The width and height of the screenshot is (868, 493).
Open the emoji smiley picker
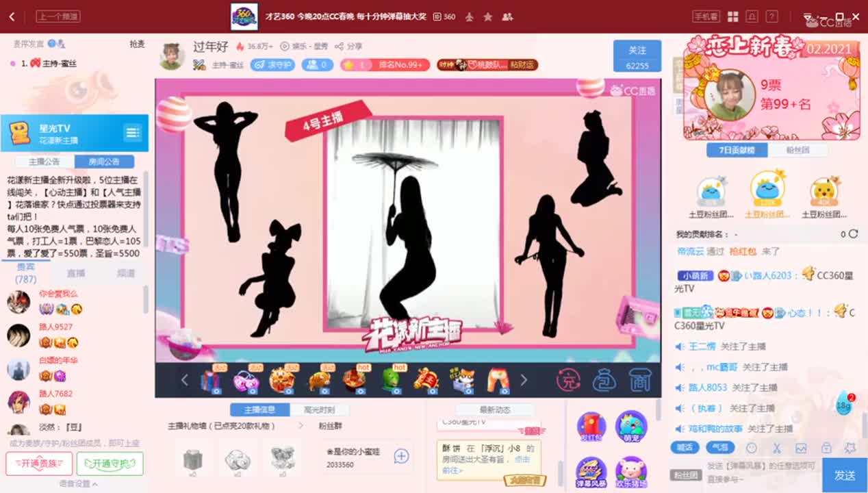tap(752, 448)
